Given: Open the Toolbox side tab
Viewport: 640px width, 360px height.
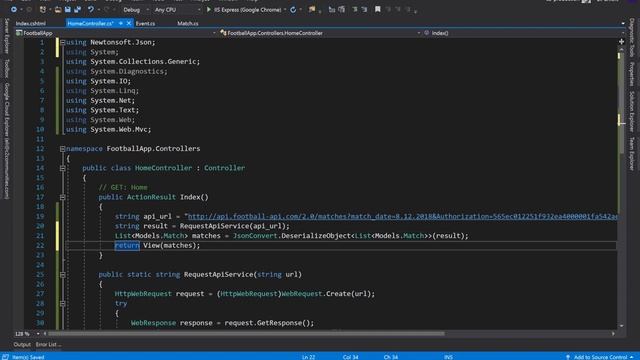Looking at the screenshot, I should tap(7, 68).
